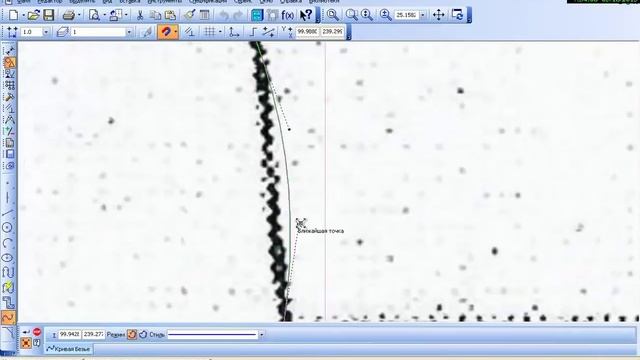The width and height of the screenshot is (640, 360).
Task: Select the fillet tool below the curve tool
Action: click(8, 332)
